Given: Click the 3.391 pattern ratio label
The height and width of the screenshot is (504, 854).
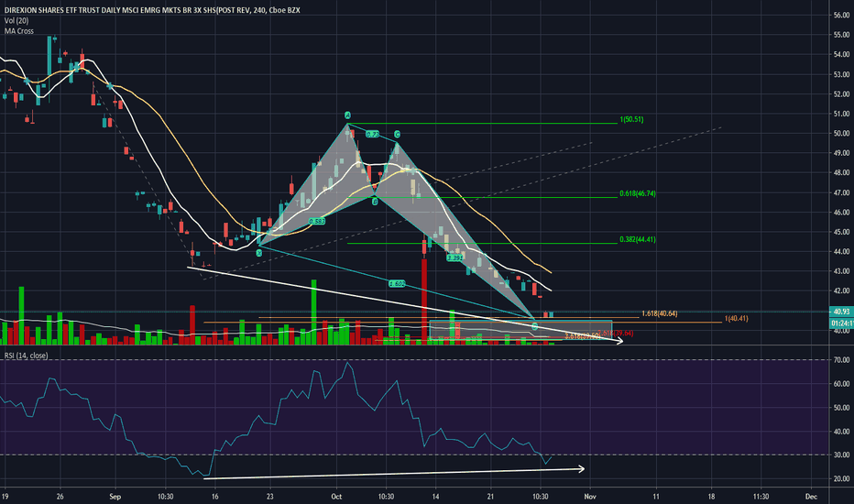Looking at the screenshot, I should click(x=455, y=257).
